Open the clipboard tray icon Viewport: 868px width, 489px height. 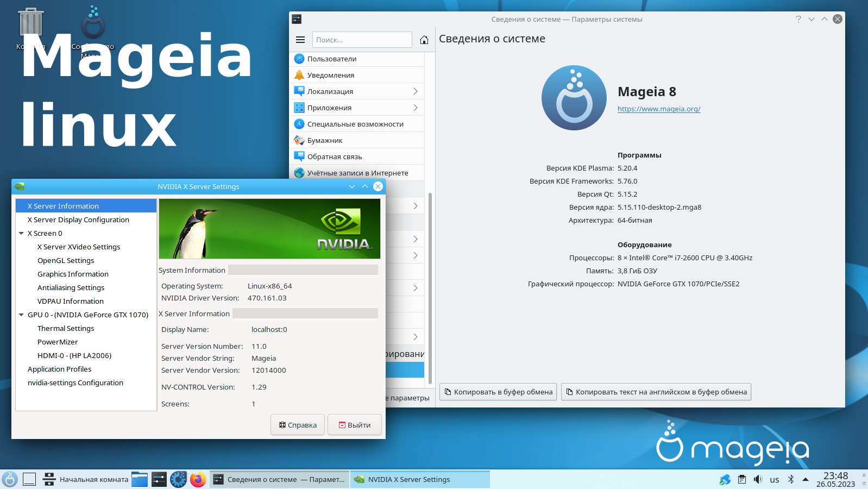[x=742, y=479]
